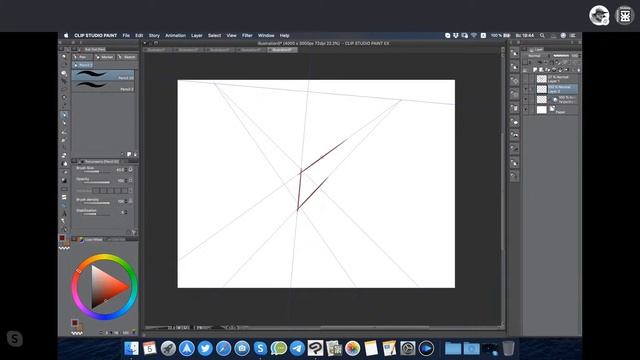The image size is (640, 360).
Task: Click the Stabilization value stepper
Action: pos(125,212)
